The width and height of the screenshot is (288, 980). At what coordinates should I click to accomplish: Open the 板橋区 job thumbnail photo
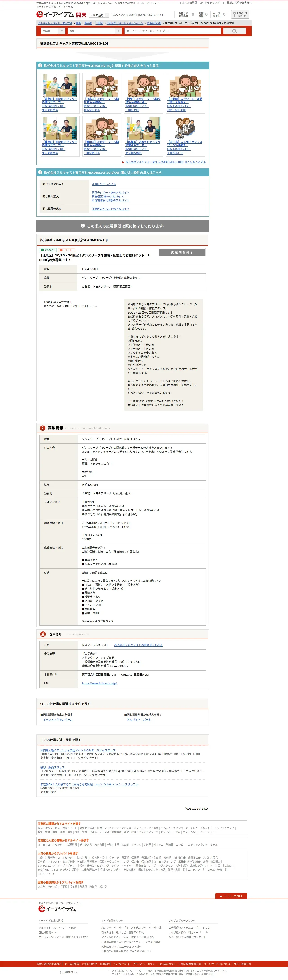click(143, 128)
